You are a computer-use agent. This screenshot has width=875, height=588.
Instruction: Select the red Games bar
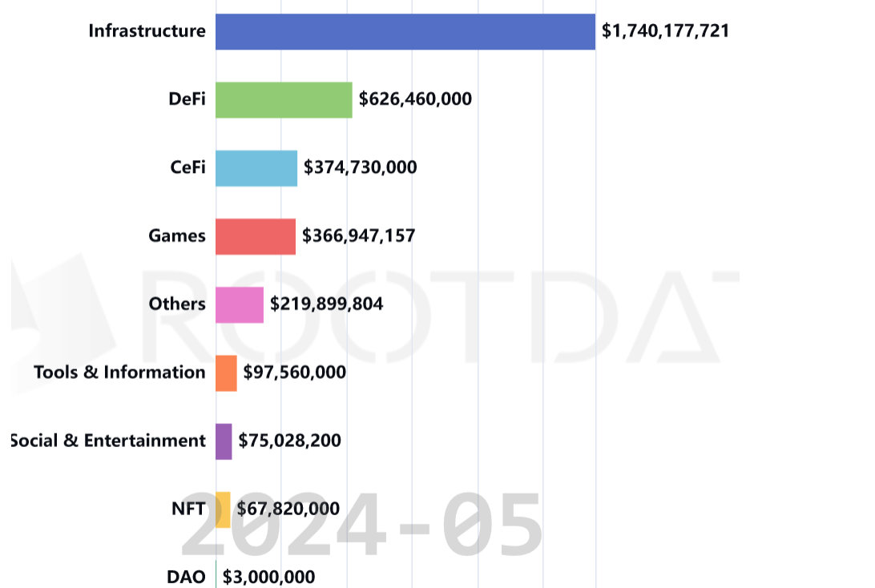click(256, 236)
